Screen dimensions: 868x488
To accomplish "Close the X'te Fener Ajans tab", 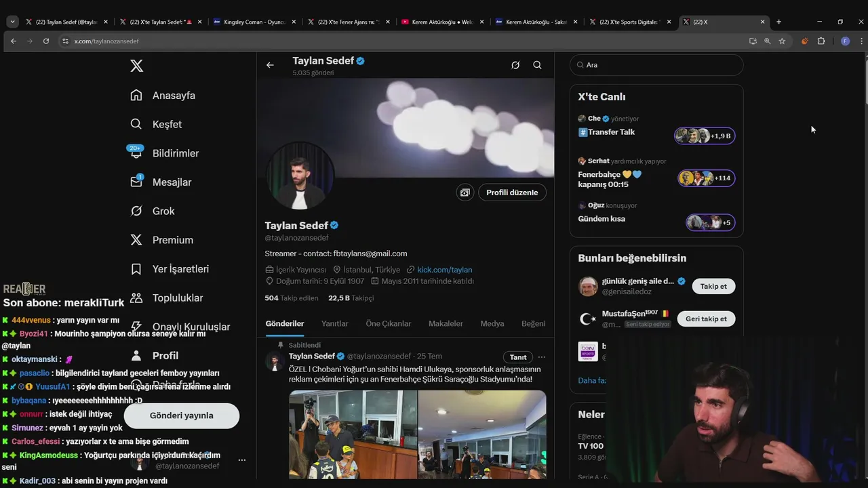I will click(x=387, y=22).
